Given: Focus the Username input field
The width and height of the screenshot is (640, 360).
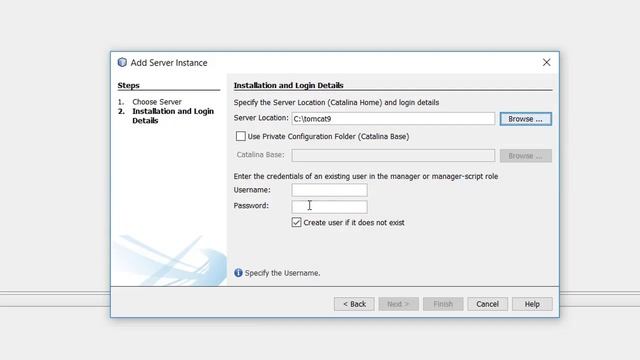Looking at the screenshot, I should coord(329,190).
